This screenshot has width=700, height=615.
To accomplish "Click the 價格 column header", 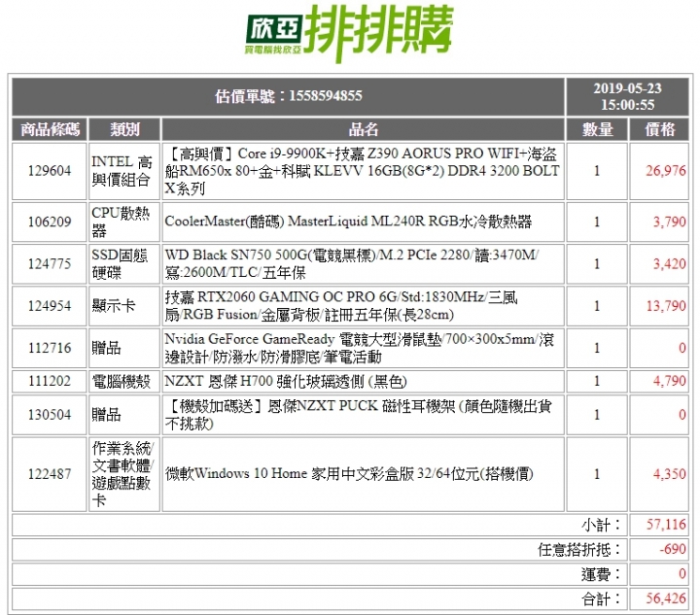I will click(x=659, y=129).
